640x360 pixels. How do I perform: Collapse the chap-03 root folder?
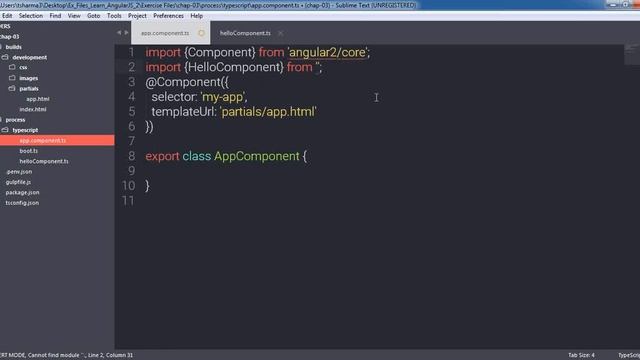point(9,37)
